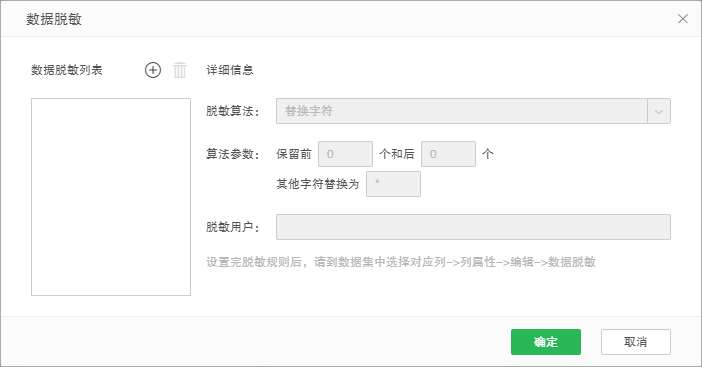Cancel the dialog with 取消
702x367 pixels.
click(636, 342)
